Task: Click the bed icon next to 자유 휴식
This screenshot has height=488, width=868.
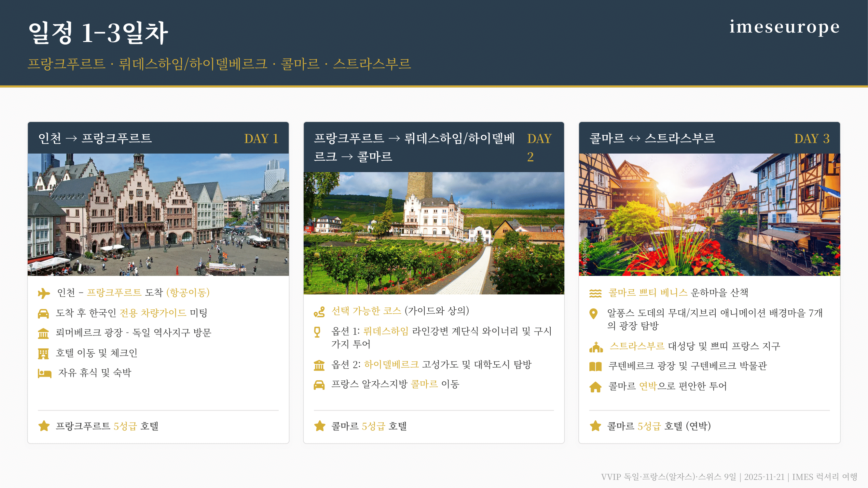Action: coord(45,373)
